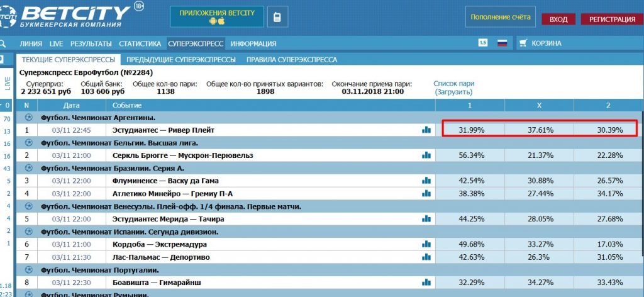Open stats chart for Кордоба — Экстремадура
The height and width of the screenshot is (297, 644).
(x=426, y=244)
